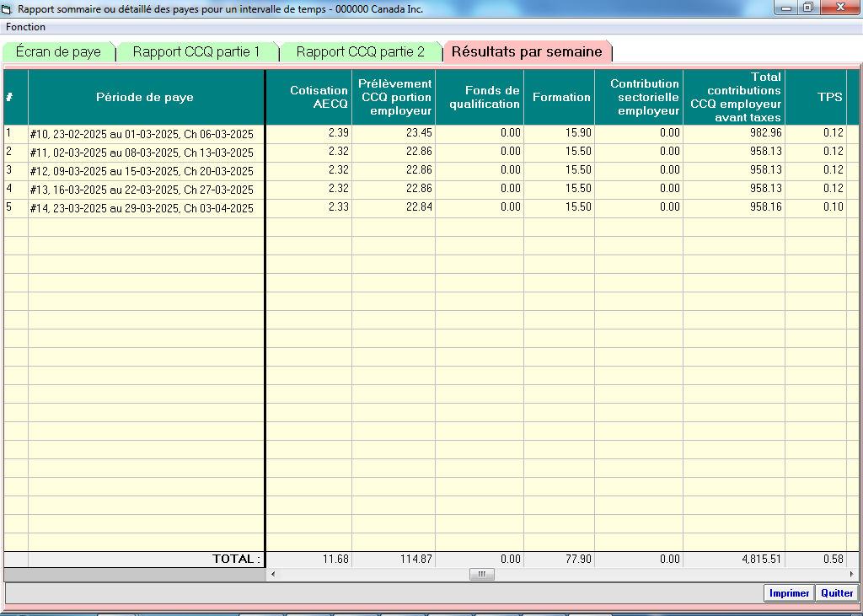The image size is (863, 616).
Task: Open the Rapport CCQ partie 1 tab
Action: pos(196,52)
